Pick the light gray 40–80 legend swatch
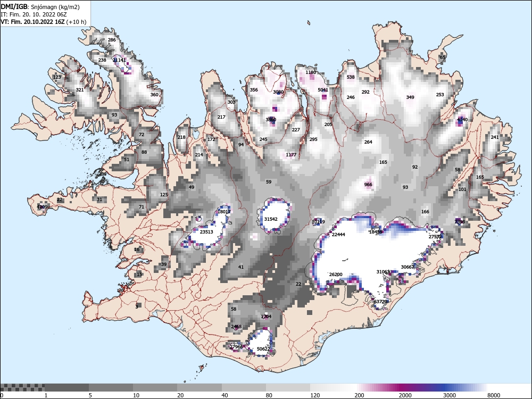532x399 pixels. tap(244, 387)
